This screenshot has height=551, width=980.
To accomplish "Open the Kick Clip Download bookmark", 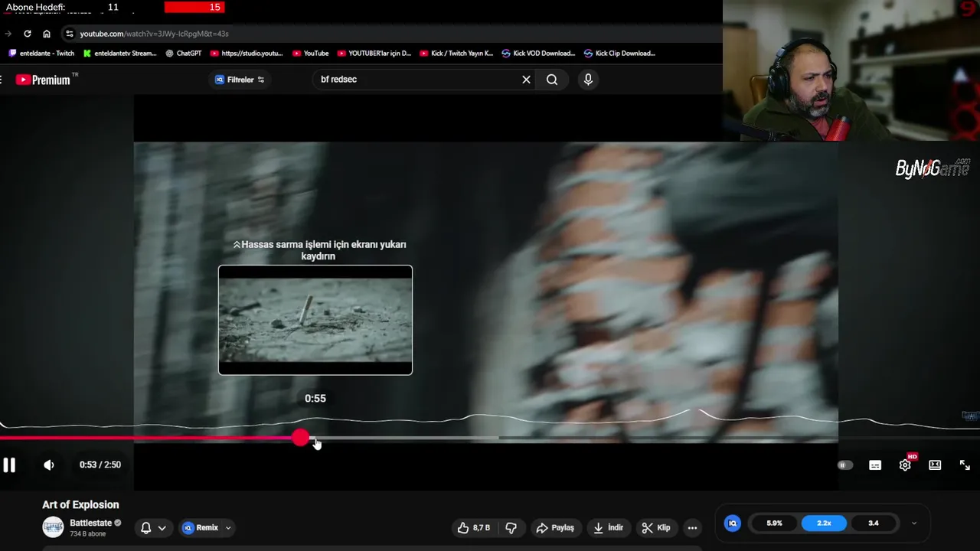I will click(619, 54).
